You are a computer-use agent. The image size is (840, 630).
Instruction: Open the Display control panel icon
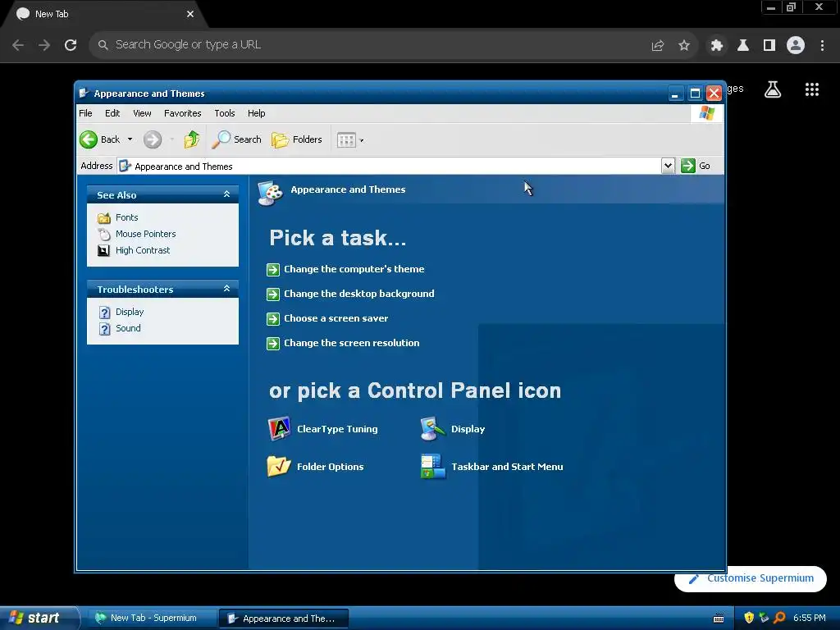pyautogui.click(x=433, y=428)
